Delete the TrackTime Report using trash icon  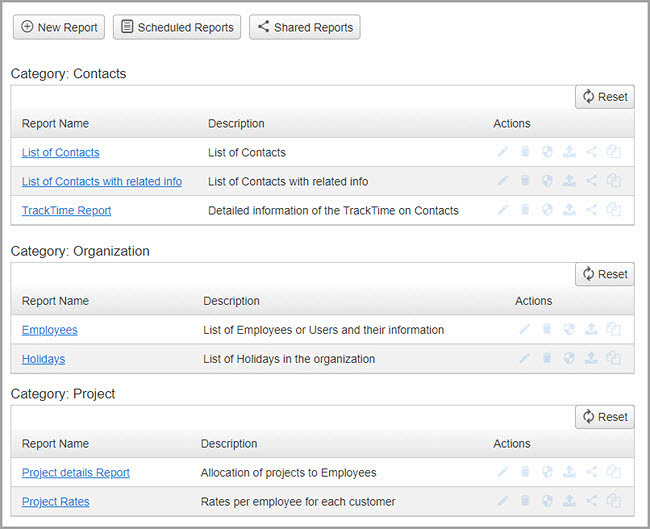point(525,210)
